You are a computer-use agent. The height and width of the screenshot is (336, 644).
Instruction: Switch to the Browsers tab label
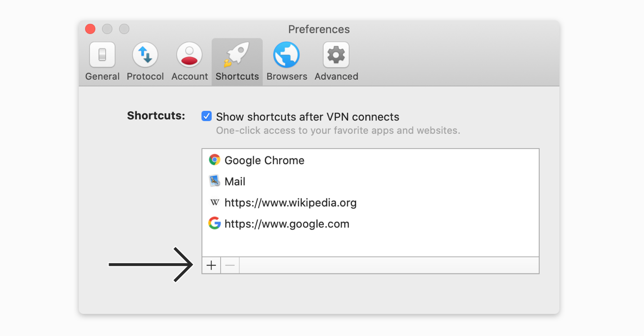tap(287, 76)
